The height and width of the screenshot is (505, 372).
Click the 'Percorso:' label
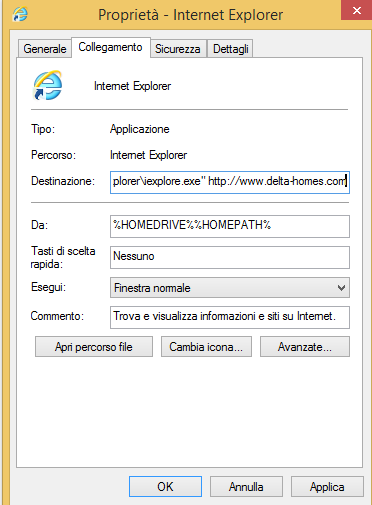click(53, 155)
